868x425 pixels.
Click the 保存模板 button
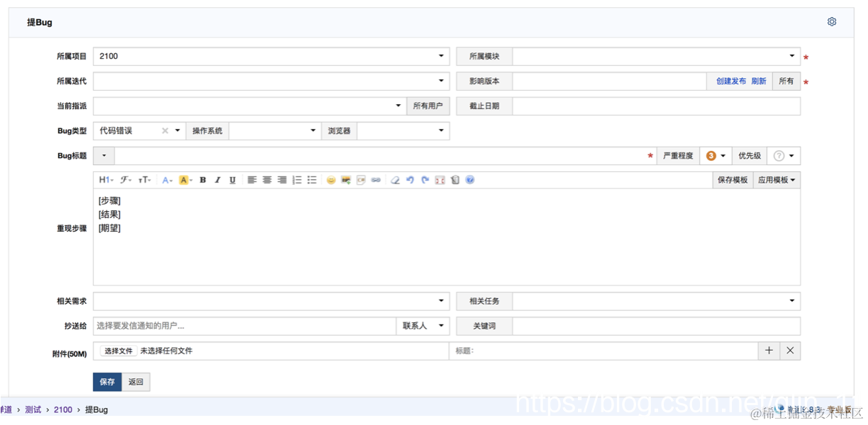pyautogui.click(x=733, y=180)
